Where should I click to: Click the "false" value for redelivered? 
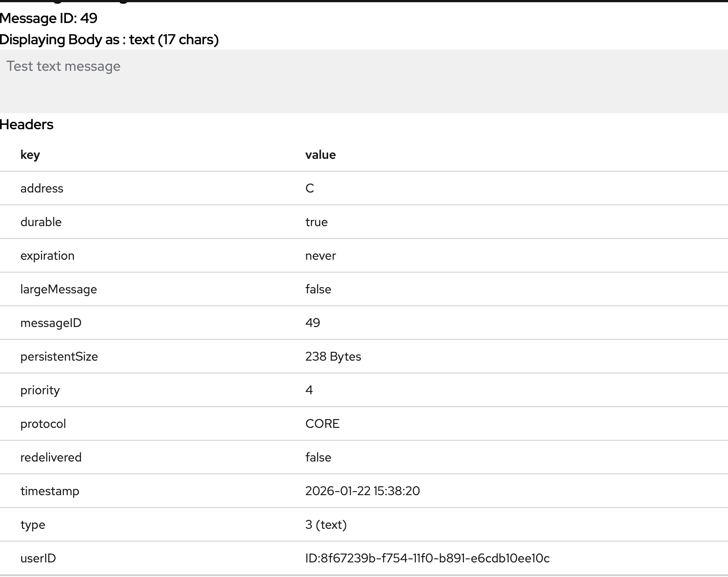[318, 458]
